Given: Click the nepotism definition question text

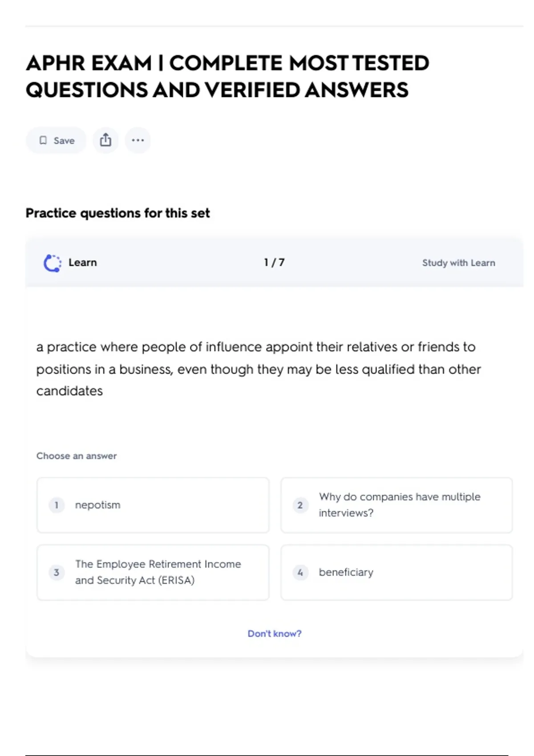Looking at the screenshot, I should 258,369.
